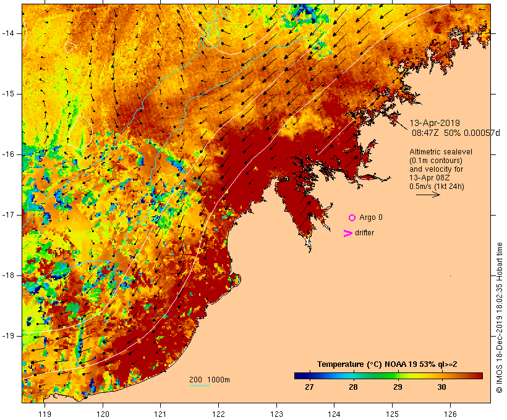Click the '120' longitude axis label
This screenshot has width=507, height=420.
(x=103, y=414)
